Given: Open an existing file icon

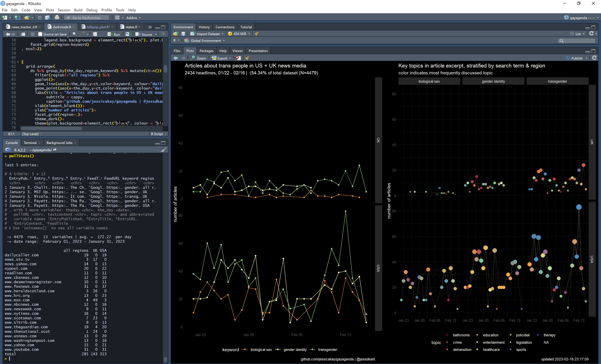Looking at the screenshot, I should pos(27,18).
